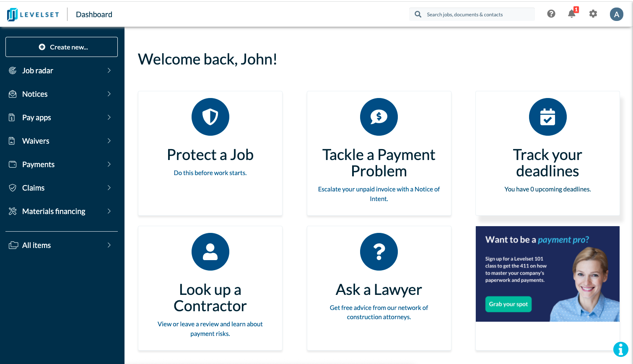Click the shield icon on Protect a Job
The width and height of the screenshot is (633, 364).
pyautogui.click(x=210, y=117)
